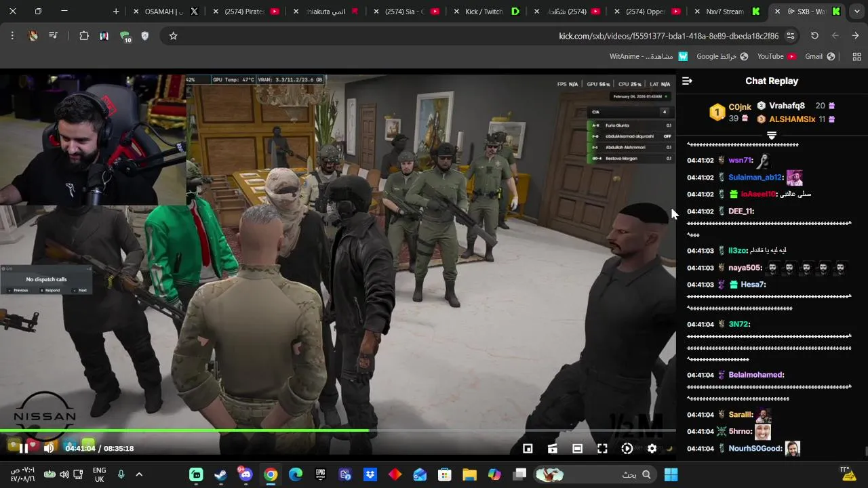Open the video player settings gear
This screenshot has width=868, height=488.
[652, 448]
